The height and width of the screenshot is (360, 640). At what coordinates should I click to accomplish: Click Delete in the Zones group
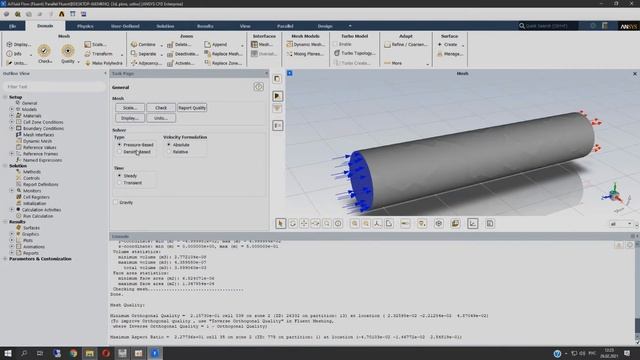[179, 44]
